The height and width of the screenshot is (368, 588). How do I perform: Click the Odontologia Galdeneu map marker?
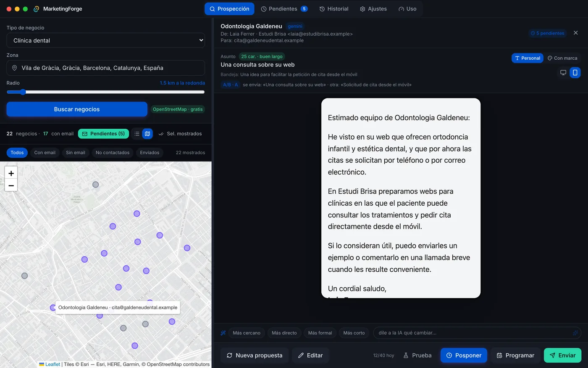coord(53,308)
